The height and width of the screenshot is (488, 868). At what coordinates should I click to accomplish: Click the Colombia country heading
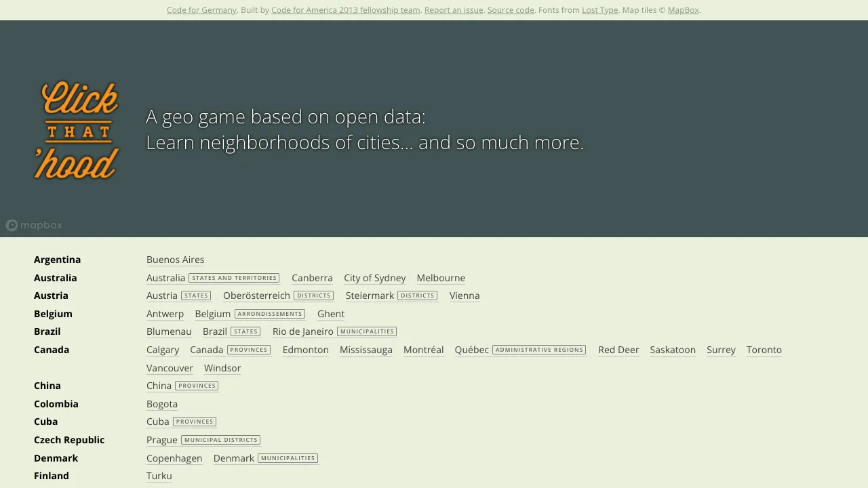coord(56,404)
